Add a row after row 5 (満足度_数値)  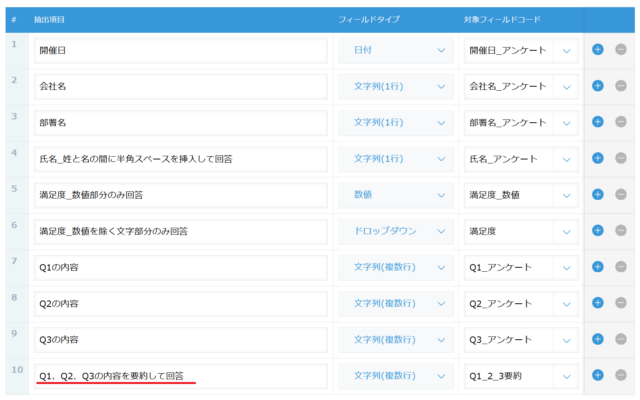598,194
